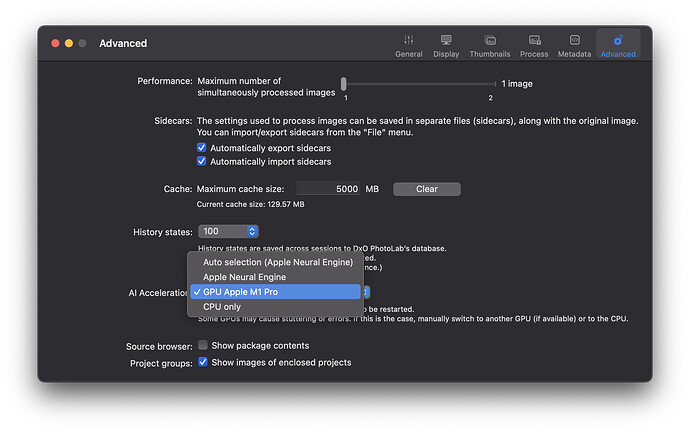The image size is (690, 432).
Task: Click the Current cache size text
Action: [x=250, y=204]
